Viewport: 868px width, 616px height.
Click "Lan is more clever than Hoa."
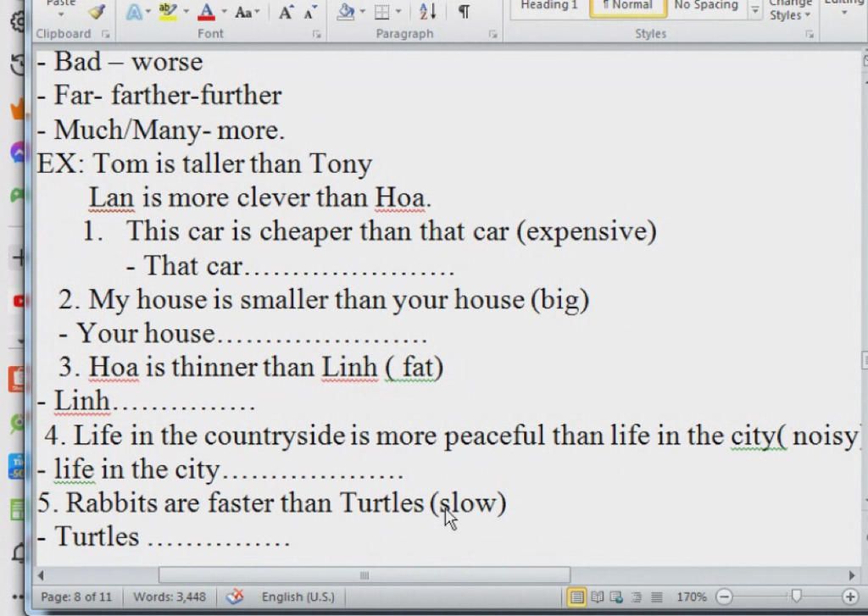[x=259, y=197]
